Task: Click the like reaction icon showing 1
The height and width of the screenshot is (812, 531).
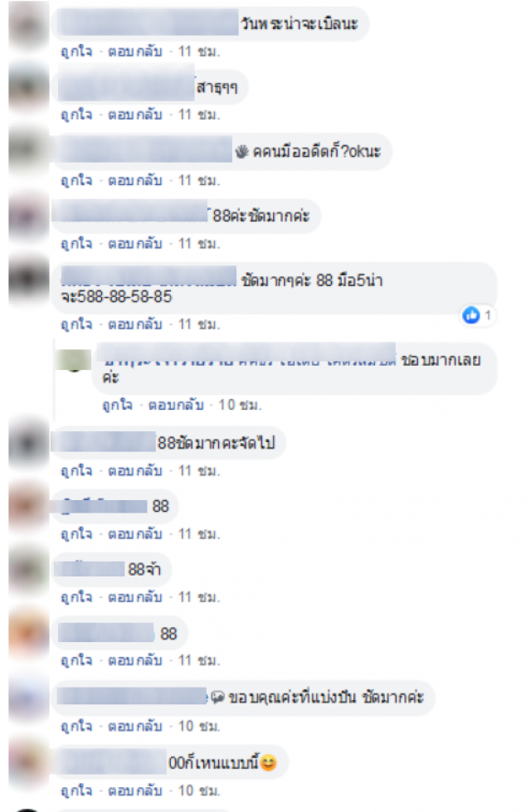Action: tap(471, 314)
